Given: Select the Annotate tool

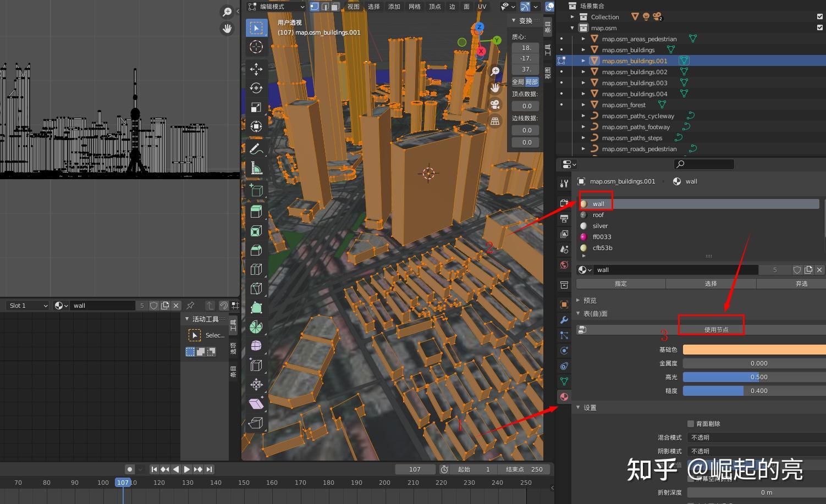Looking at the screenshot, I should pos(256,148).
